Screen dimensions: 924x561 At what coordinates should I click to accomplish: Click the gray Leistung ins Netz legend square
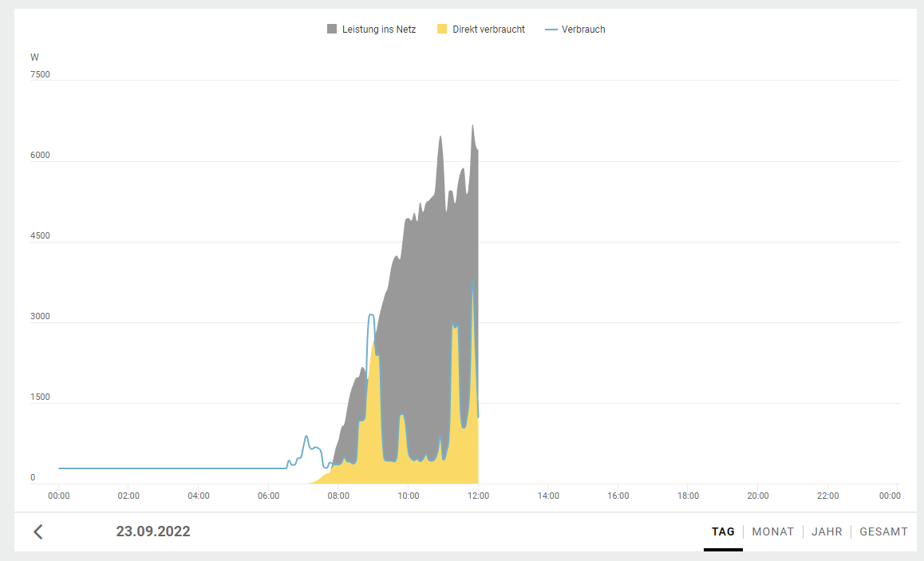pyautogui.click(x=332, y=30)
